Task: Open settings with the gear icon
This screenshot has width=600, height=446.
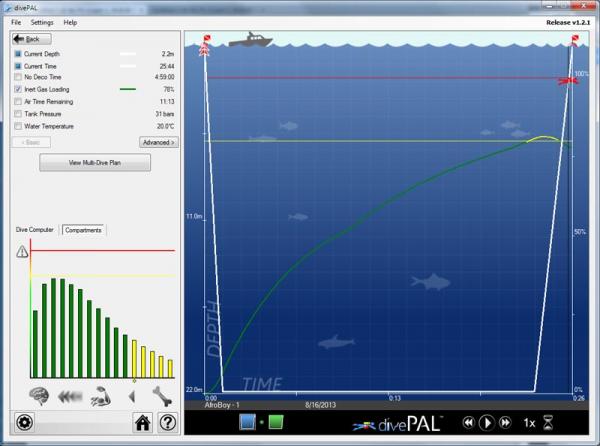Action: coord(24,422)
